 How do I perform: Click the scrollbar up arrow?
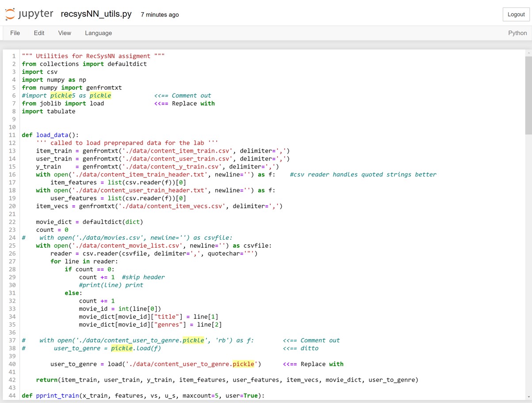(528, 53)
